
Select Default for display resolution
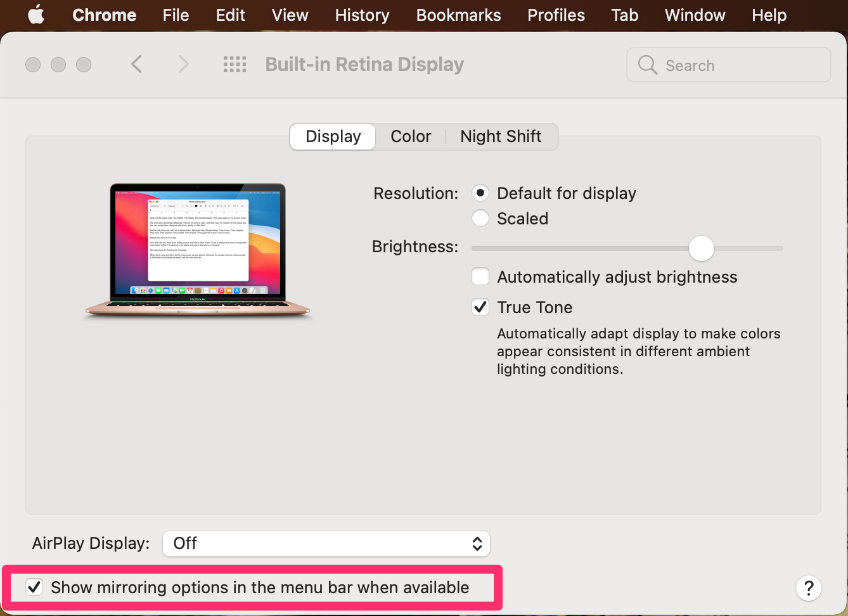coord(480,193)
